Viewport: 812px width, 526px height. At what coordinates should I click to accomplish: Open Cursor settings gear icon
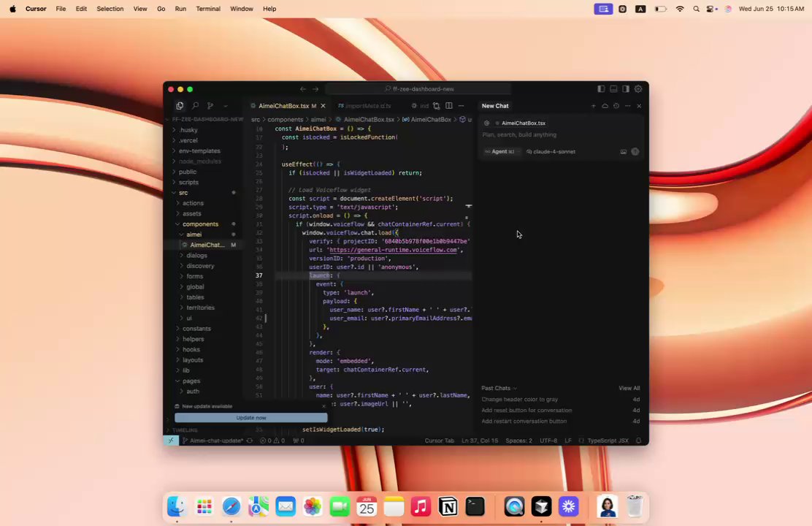click(638, 89)
